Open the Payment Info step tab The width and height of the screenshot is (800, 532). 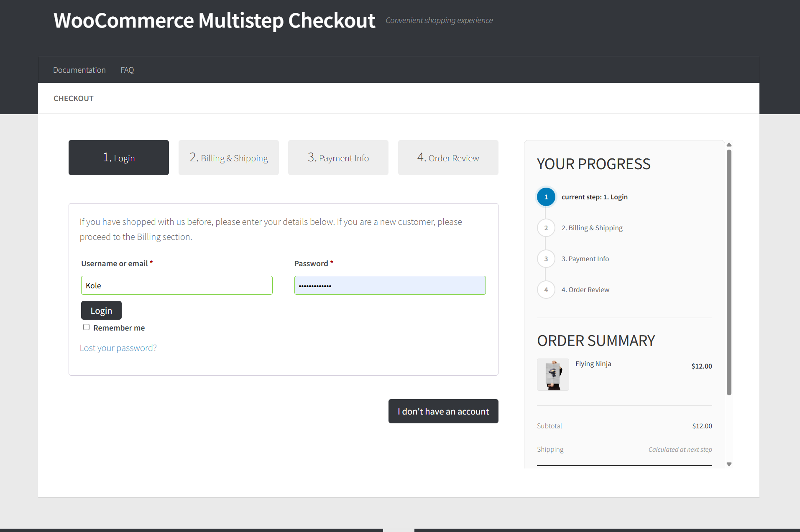pos(338,158)
